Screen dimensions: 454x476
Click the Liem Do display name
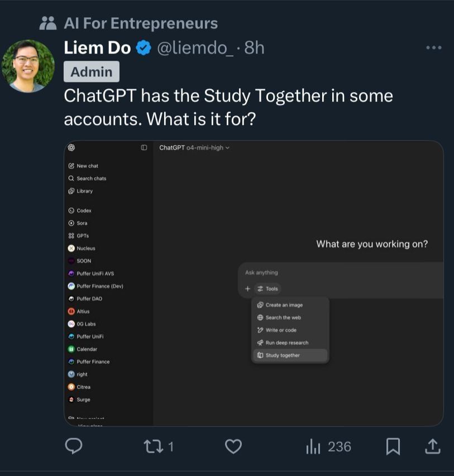97,48
